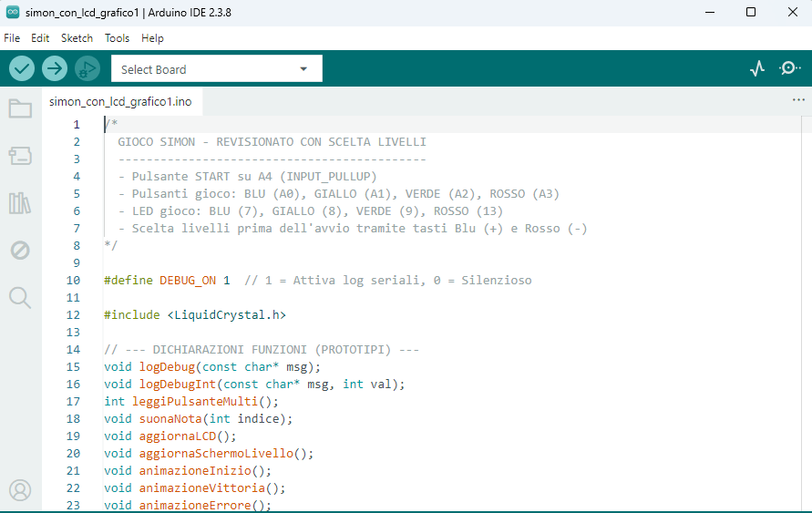Expand the Select Board dropdown
This screenshot has height=513, width=812.
217,69
